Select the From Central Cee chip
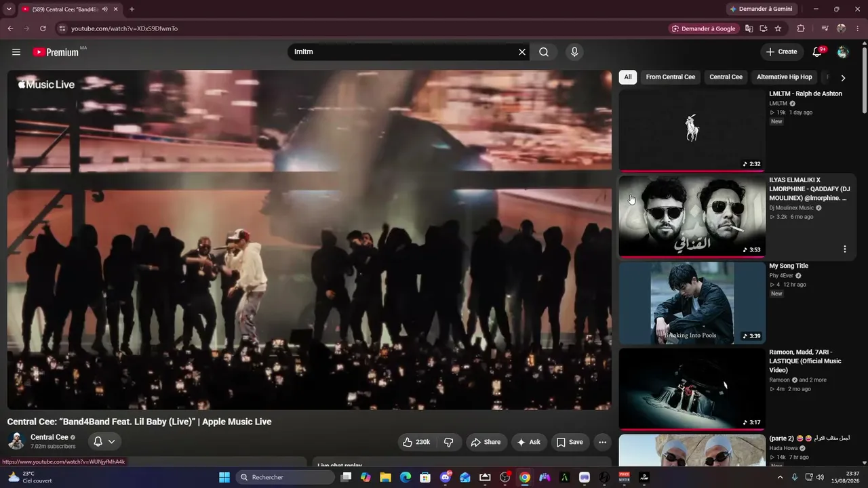 tap(671, 77)
